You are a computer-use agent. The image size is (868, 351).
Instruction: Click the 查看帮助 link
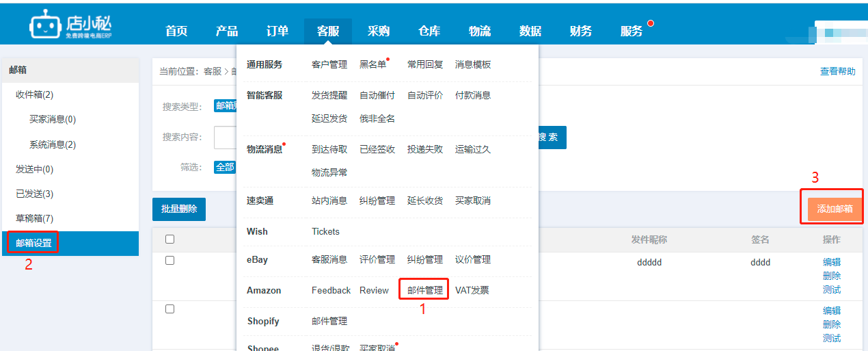838,71
